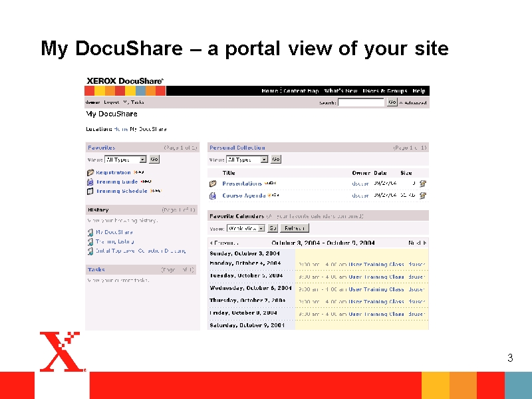532x399 pixels.
Task: Open the Course Agenda document link
Action: coord(244,196)
